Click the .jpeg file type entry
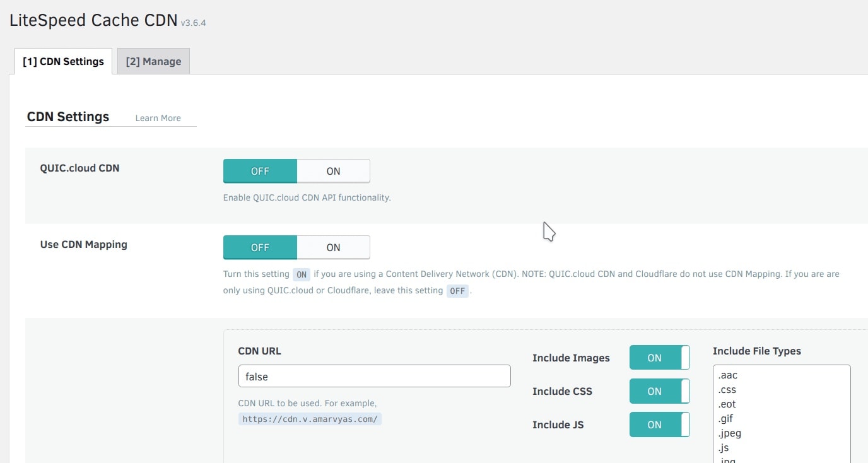Screen dimensions: 868x463 click(x=729, y=433)
